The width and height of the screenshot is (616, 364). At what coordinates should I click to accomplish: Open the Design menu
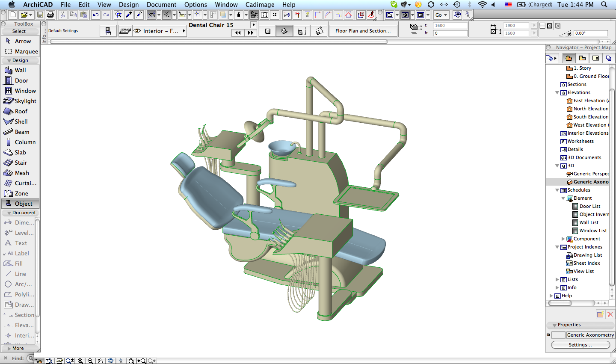(128, 5)
